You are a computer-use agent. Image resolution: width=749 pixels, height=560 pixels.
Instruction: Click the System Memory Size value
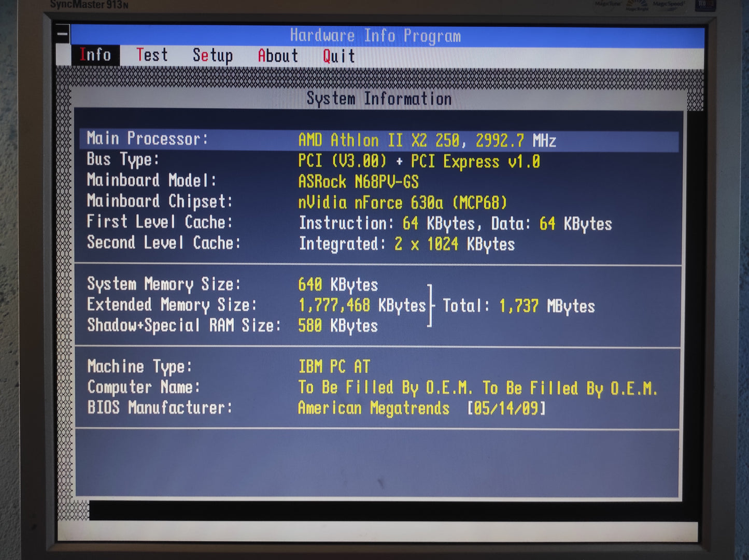pyautogui.click(x=338, y=284)
